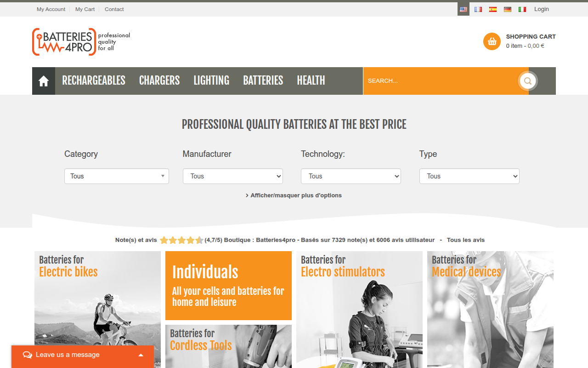
Task: Open the Manufacturer dropdown
Action: point(233,176)
